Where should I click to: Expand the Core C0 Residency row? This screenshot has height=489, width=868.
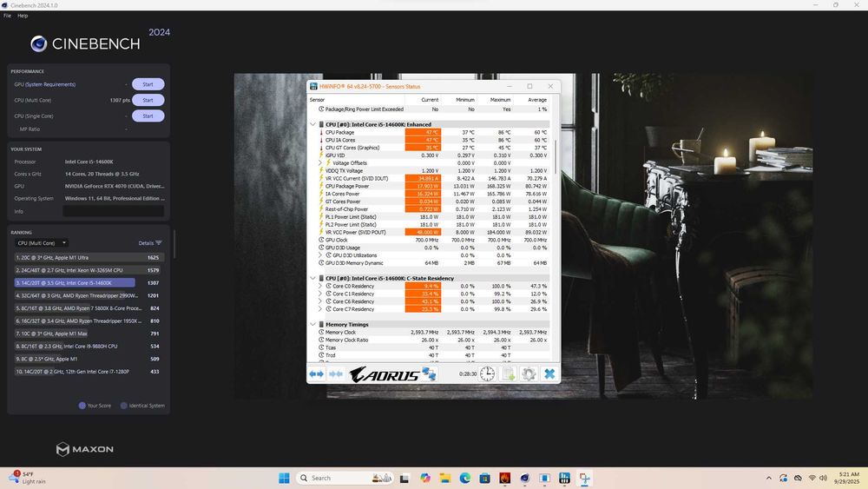(320, 287)
